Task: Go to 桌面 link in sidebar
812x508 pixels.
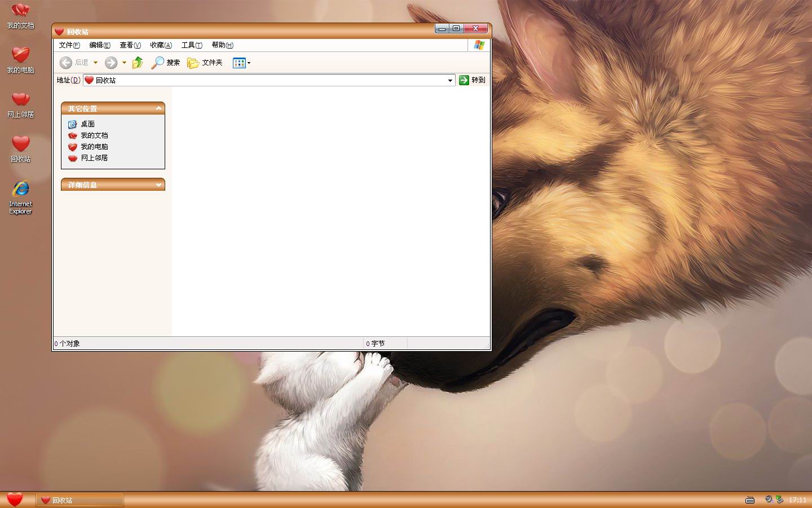Action: click(82, 124)
